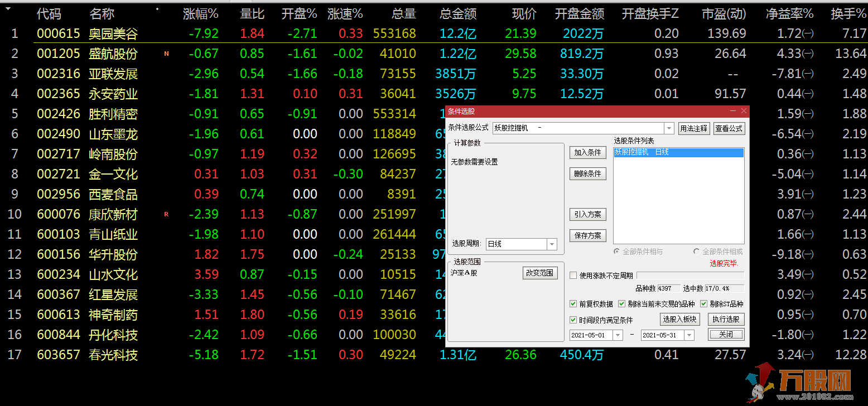Uncheck 时间段内满足条件 checkbox
Screen dimensions: 868x406
(x=573, y=320)
